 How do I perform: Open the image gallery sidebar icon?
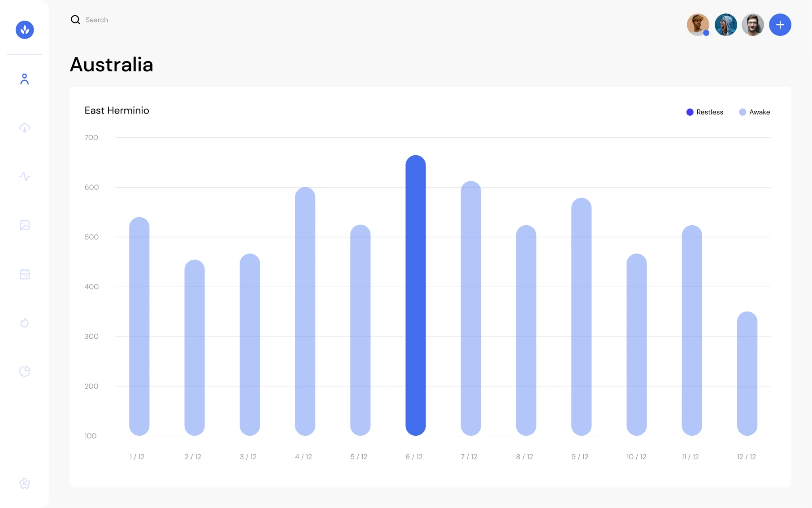(25, 225)
